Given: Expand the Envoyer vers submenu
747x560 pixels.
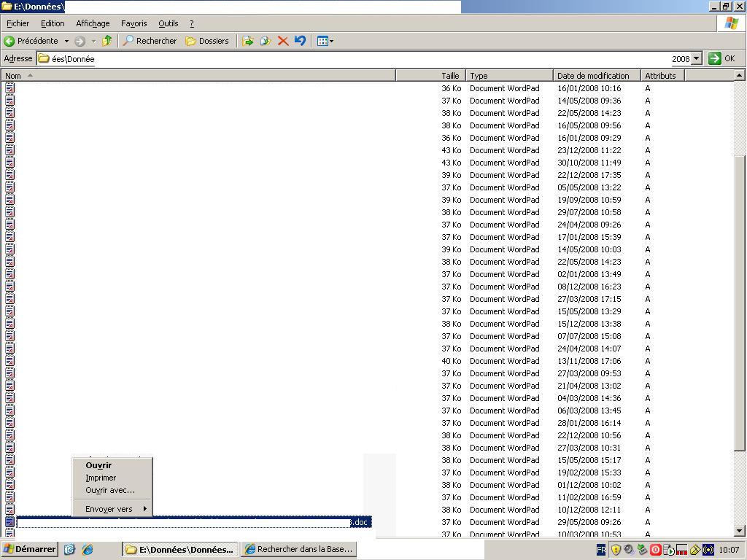Looking at the screenshot, I should tap(115, 509).
